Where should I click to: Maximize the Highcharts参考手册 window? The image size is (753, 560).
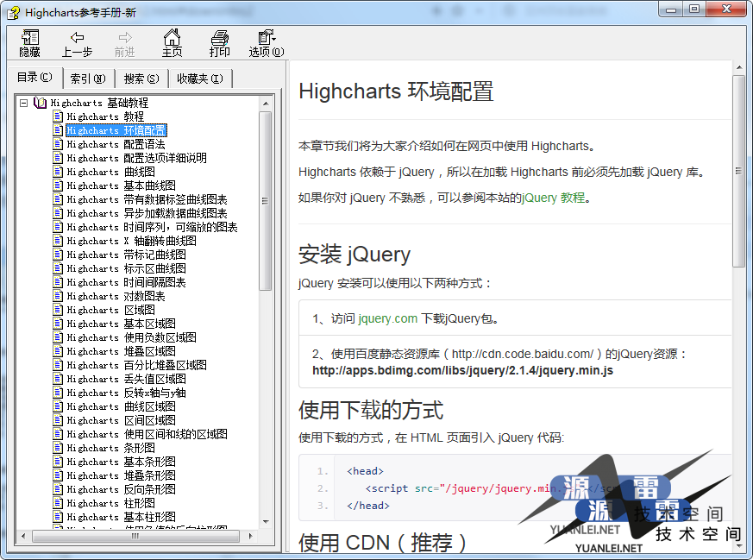click(694, 9)
